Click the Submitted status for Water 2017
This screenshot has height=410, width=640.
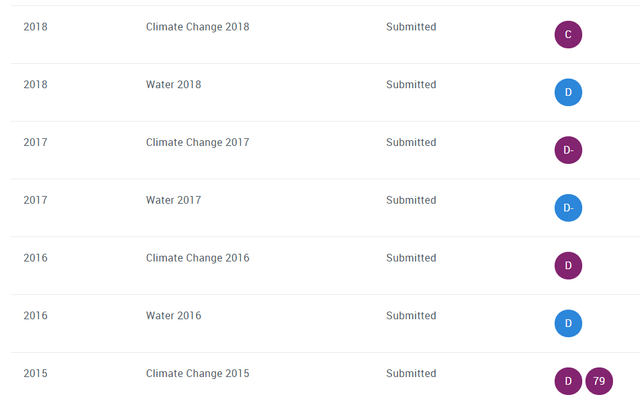tap(411, 200)
